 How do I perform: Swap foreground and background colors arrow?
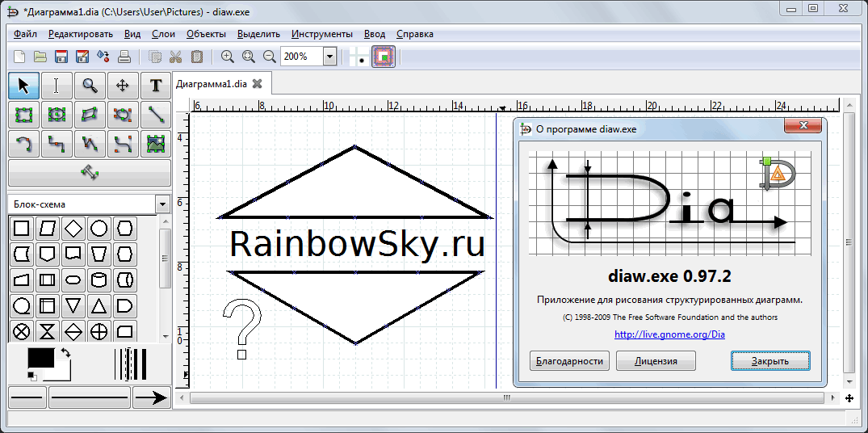click(x=65, y=352)
